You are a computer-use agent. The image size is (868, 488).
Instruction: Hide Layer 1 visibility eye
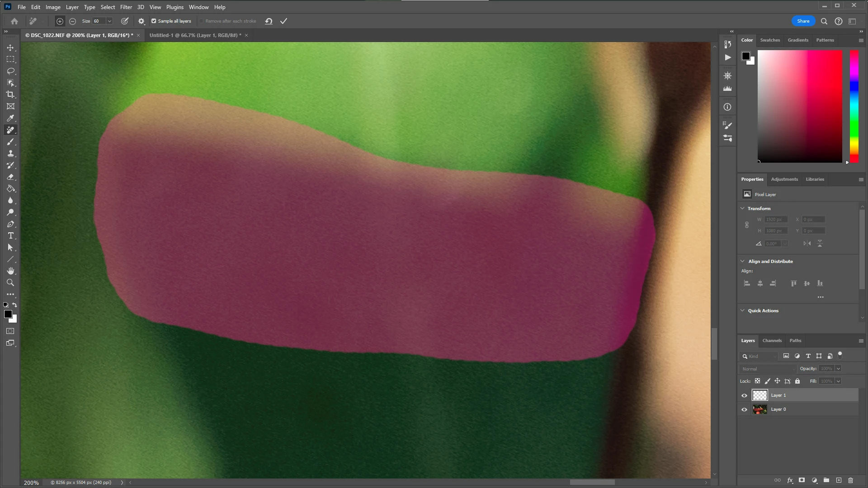coord(744,395)
